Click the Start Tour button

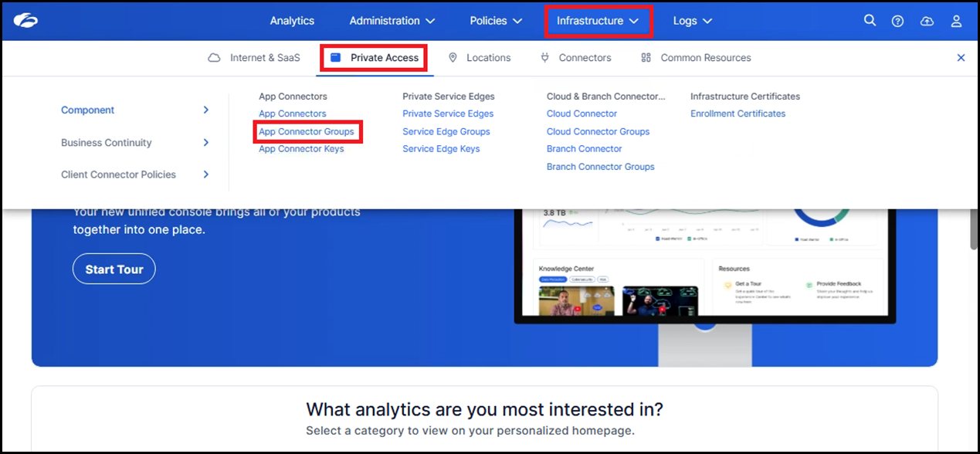coord(114,269)
